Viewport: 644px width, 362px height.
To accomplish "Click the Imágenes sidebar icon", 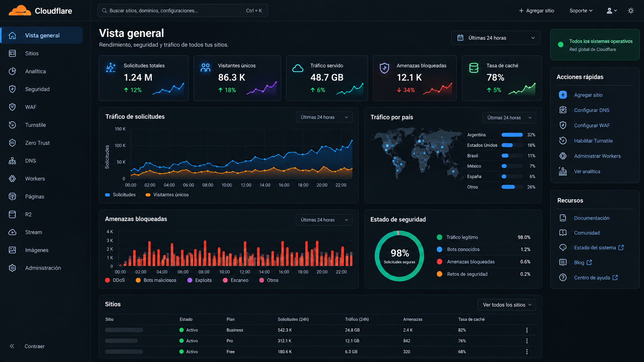I will (x=12, y=250).
